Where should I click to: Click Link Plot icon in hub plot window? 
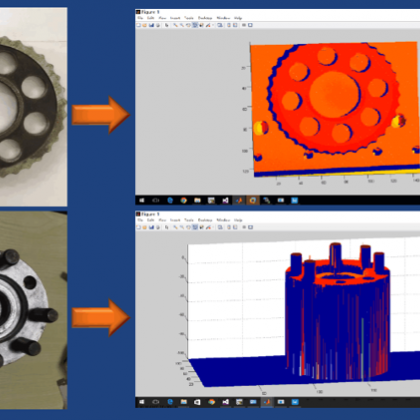point(220,227)
